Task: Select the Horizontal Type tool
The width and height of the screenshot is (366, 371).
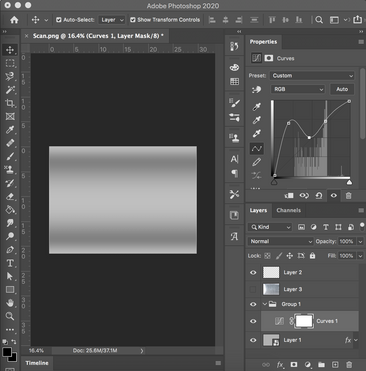Action: (10, 263)
